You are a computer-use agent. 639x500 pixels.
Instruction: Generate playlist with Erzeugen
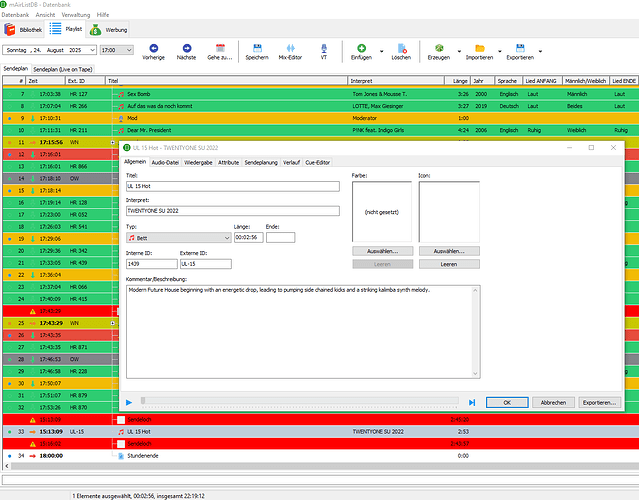pyautogui.click(x=438, y=52)
